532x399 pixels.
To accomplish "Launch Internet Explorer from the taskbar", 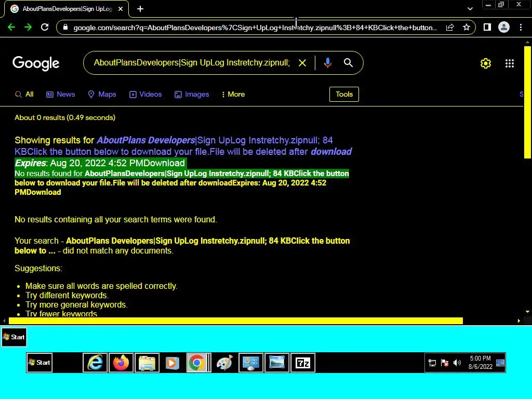I will (95, 363).
